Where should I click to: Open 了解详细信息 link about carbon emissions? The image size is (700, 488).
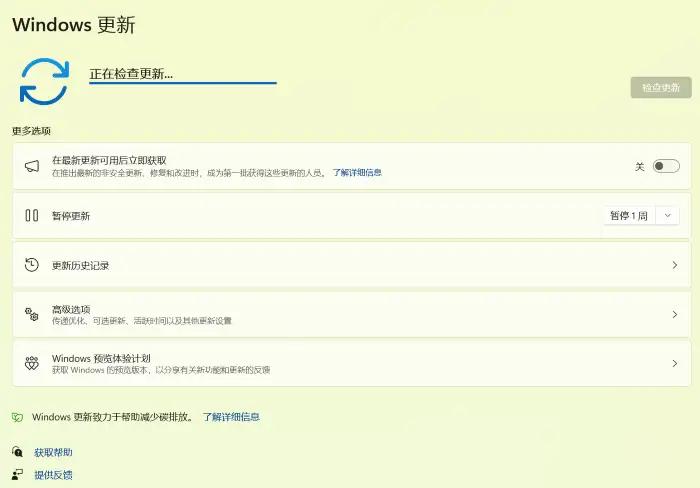click(231, 417)
